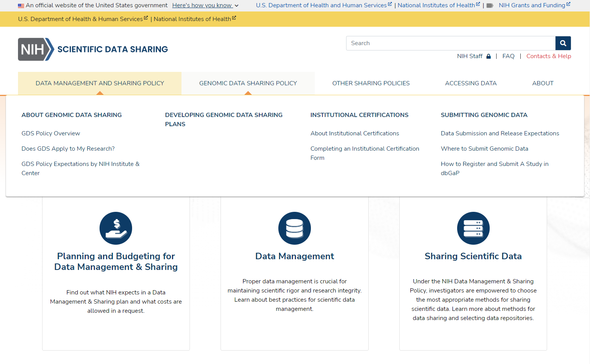Open the GDS Policy Overview link
This screenshot has width=590, height=364.
[51, 133]
